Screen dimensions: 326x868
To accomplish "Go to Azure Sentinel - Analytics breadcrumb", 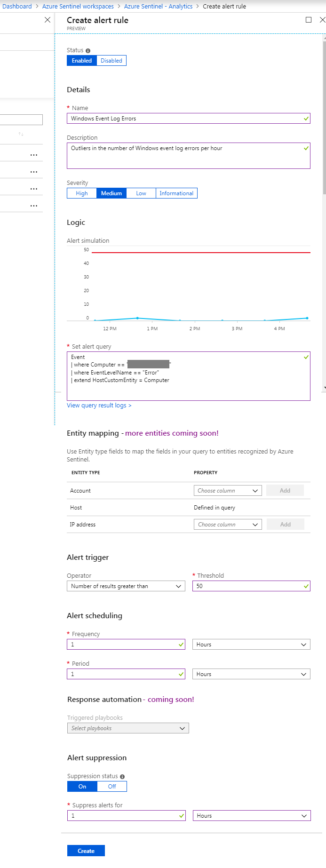I will 159,7.
